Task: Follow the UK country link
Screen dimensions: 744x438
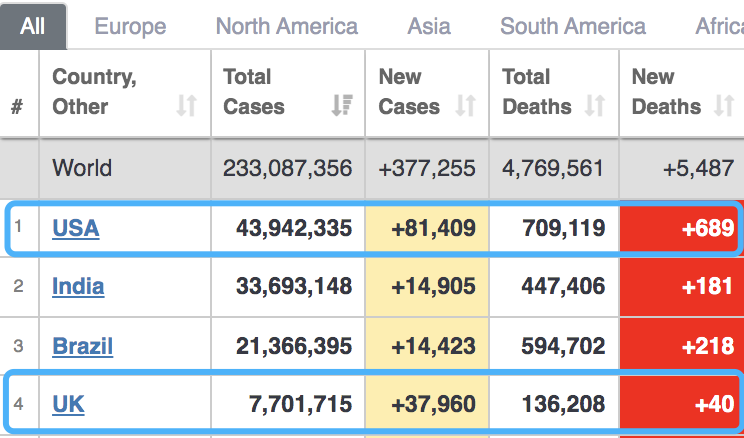Action: point(68,404)
